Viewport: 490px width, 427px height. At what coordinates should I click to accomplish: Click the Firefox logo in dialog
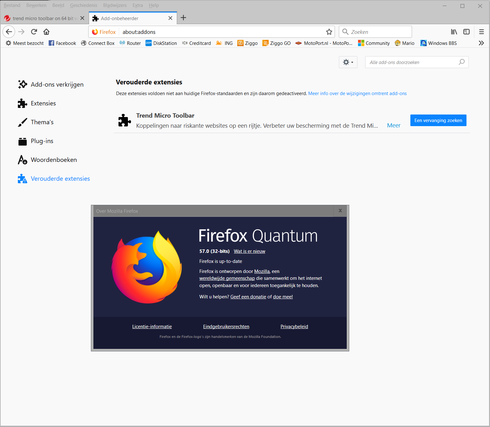[x=147, y=267]
